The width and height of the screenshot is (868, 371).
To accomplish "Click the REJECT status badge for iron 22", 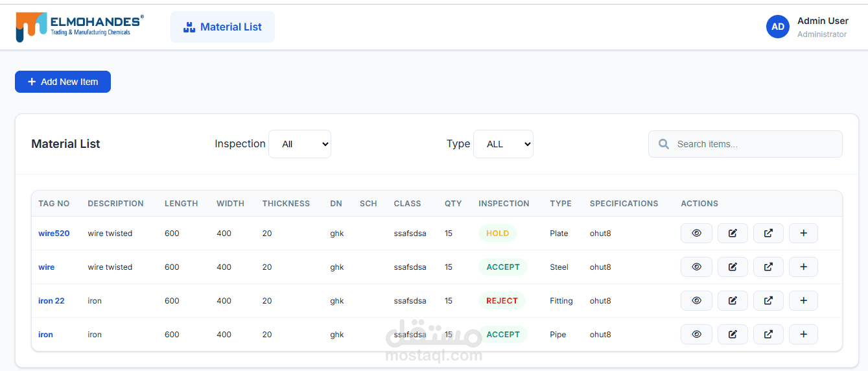I will [x=502, y=300].
